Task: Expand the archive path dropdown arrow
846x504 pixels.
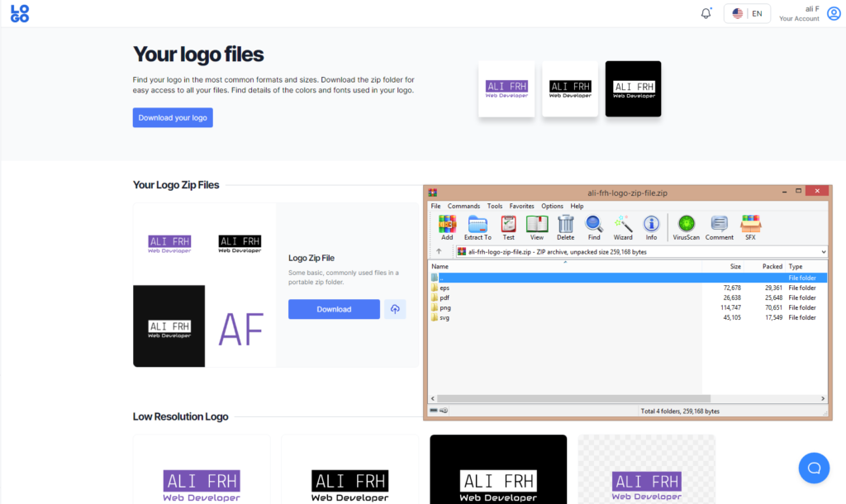Action: point(824,251)
